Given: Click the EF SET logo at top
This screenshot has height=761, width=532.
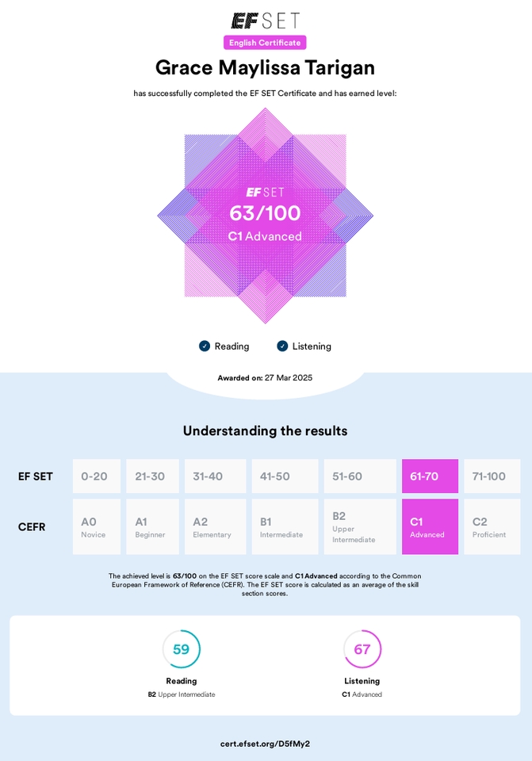Looking at the screenshot, I should tap(265, 21).
